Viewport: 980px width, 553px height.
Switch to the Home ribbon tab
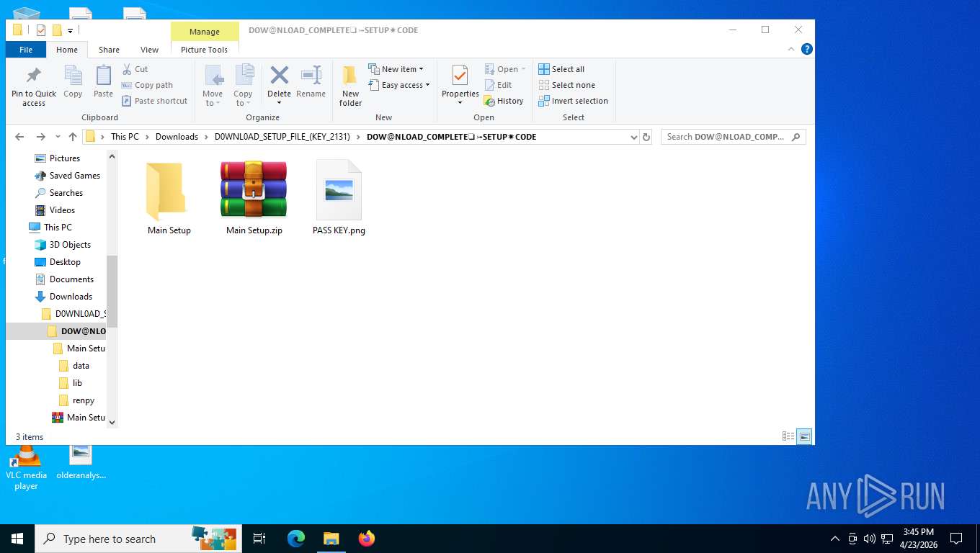[x=67, y=50]
